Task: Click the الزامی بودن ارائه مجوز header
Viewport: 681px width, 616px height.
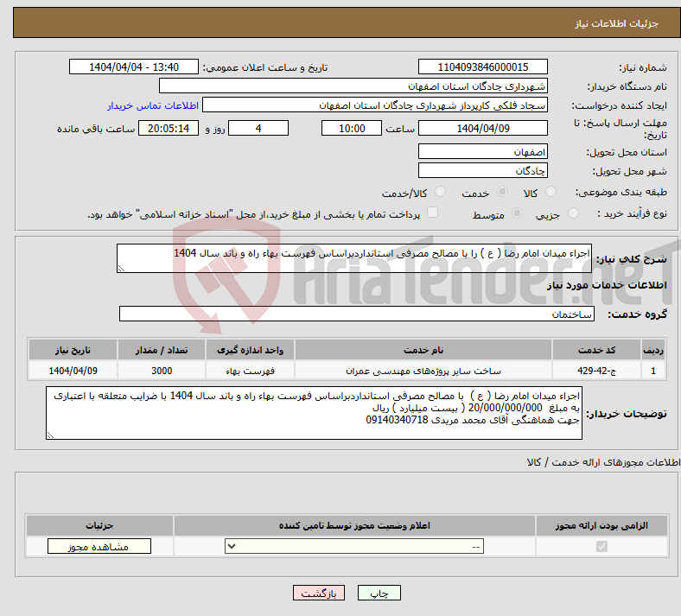Action: [x=601, y=525]
